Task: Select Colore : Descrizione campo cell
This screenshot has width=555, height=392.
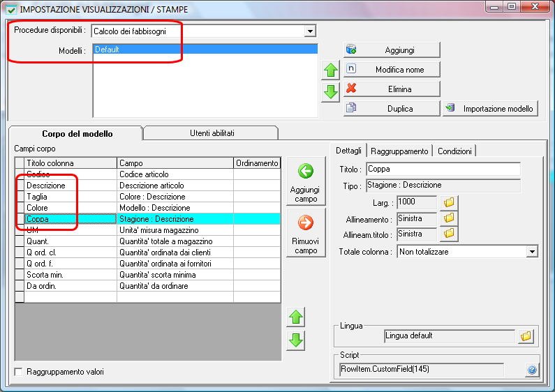Action: pos(175,197)
